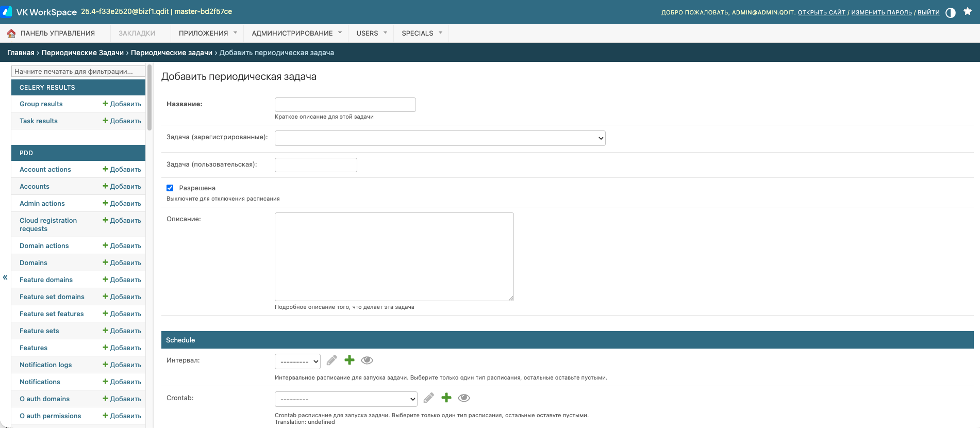This screenshot has width=980, height=428.
Task: Click Добавить next to O auth permissions
Action: [x=122, y=416]
